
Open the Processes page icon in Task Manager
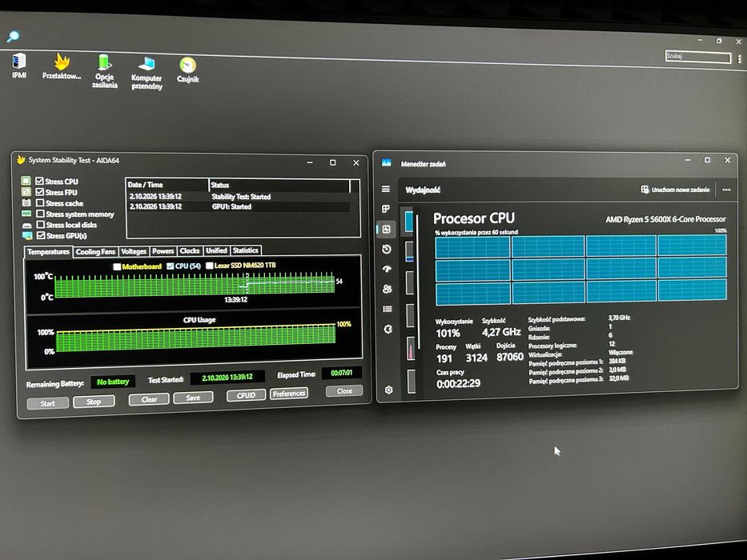pyautogui.click(x=386, y=209)
